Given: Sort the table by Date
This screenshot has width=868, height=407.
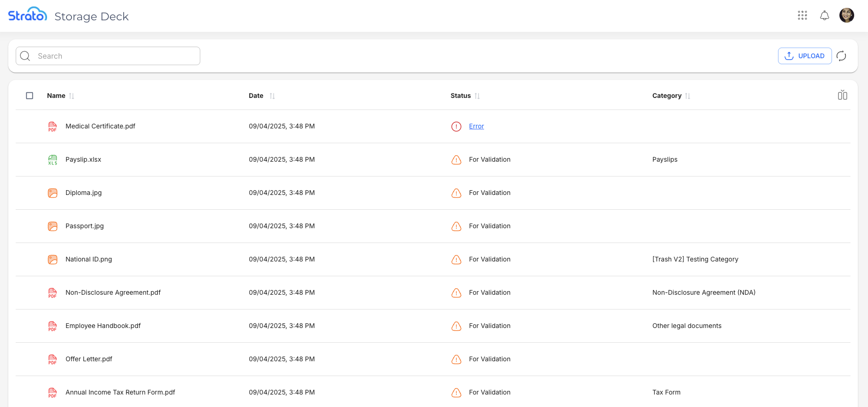Looking at the screenshot, I should pyautogui.click(x=272, y=96).
